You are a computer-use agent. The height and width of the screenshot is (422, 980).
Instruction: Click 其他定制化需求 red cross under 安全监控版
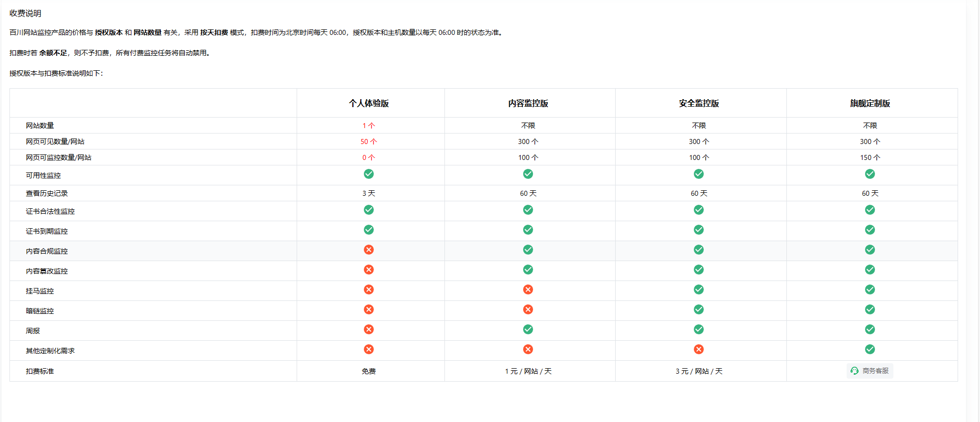pyautogui.click(x=699, y=349)
